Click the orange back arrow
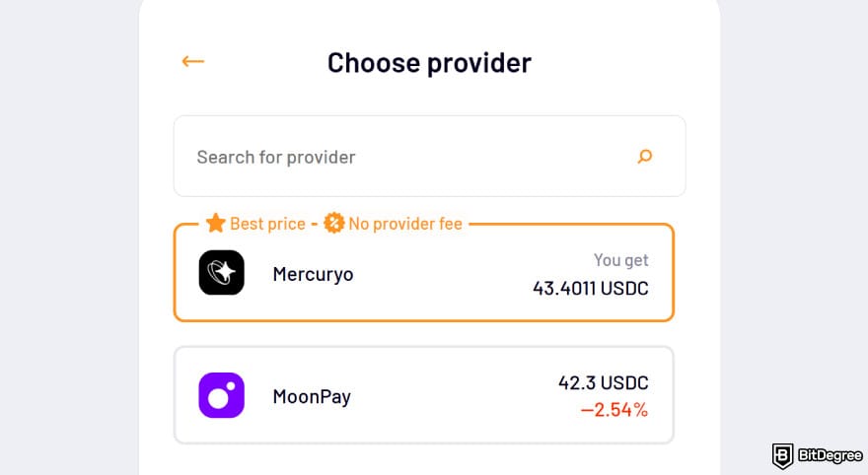The height and width of the screenshot is (475, 868). tap(192, 61)
